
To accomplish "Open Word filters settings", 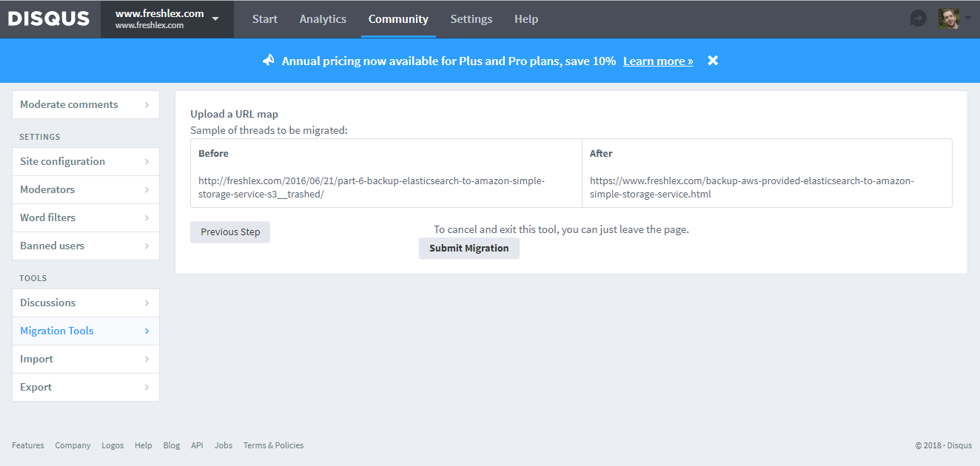I will click(x=86, y=218).
